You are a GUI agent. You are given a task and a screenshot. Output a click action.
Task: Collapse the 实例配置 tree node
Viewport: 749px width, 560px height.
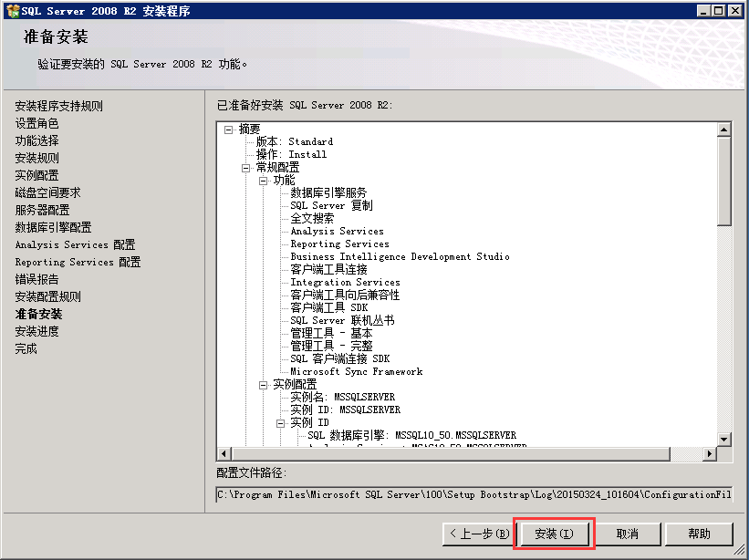point(263,385)
